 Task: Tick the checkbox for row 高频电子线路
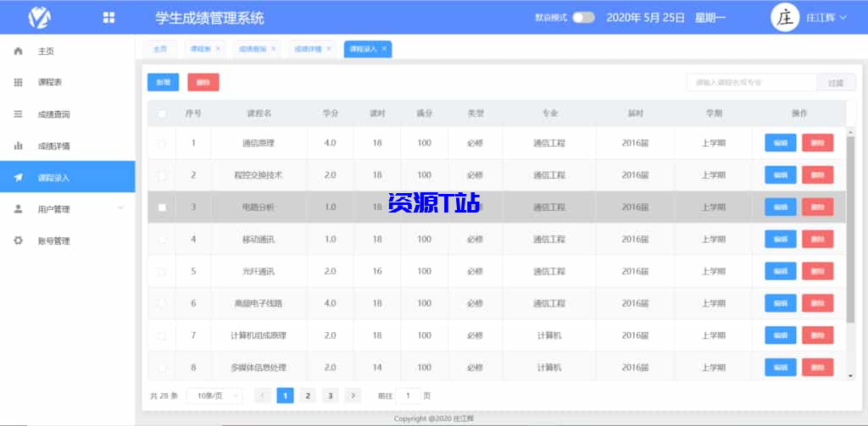162,303
